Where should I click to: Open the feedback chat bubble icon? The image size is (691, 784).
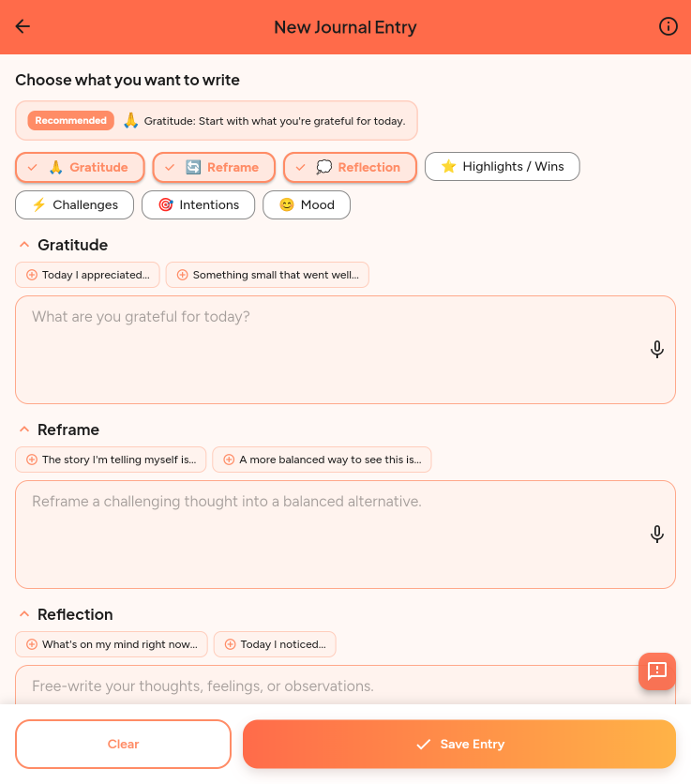tap(656, 671)
